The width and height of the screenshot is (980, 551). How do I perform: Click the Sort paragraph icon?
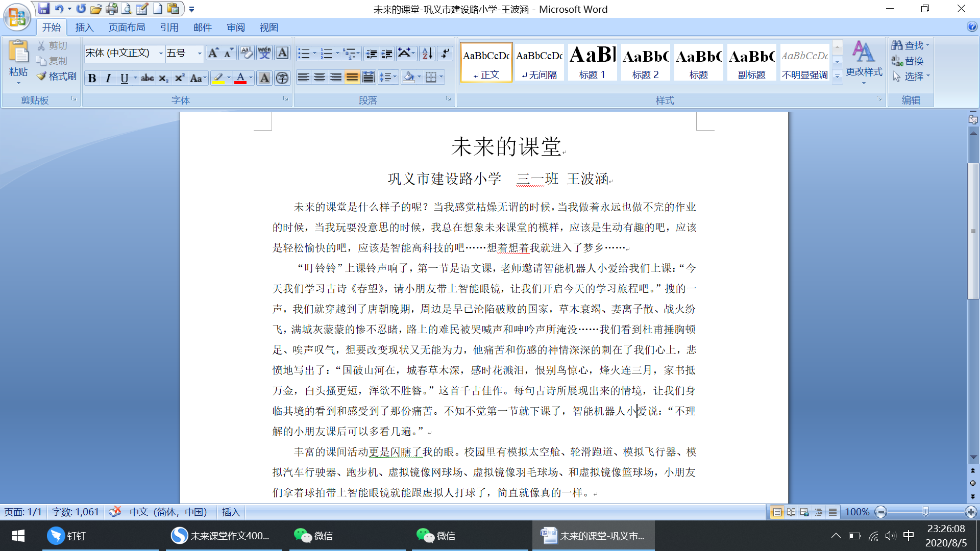tap(427, 53)
